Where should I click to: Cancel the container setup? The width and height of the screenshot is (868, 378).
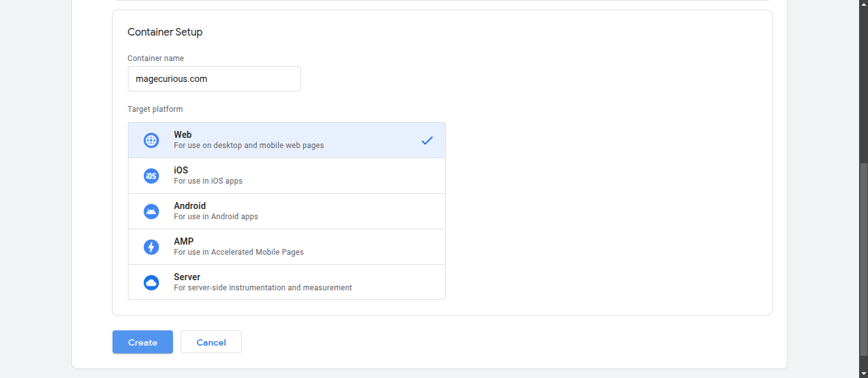[210, 342]
